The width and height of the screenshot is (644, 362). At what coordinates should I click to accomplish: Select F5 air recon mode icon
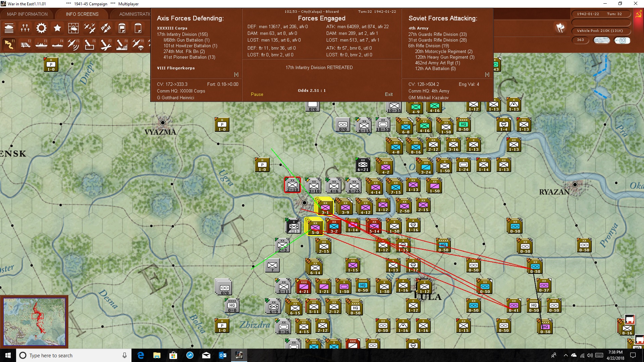pyautogui.click(x=73, y=44)
